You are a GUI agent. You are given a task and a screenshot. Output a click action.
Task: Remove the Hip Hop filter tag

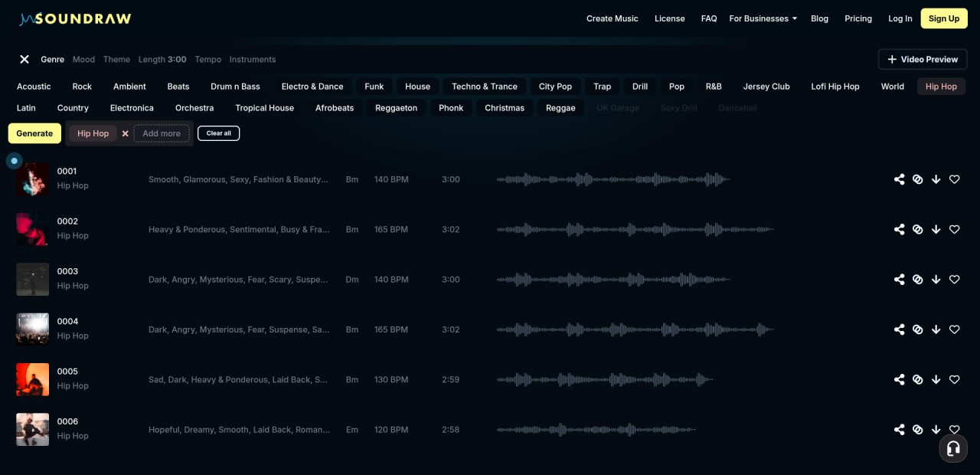126,133
